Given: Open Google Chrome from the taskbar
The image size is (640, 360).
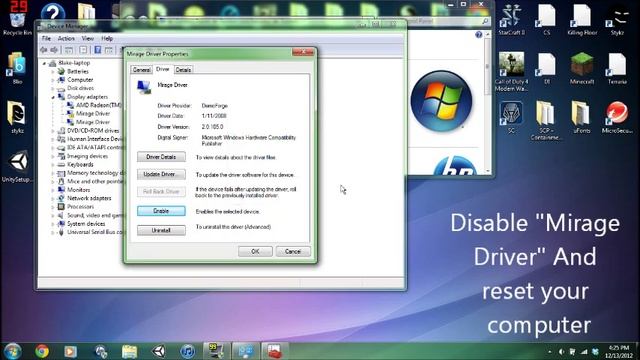Looking at the screenshot, I should pyautogui.click(x=42, y=351).
